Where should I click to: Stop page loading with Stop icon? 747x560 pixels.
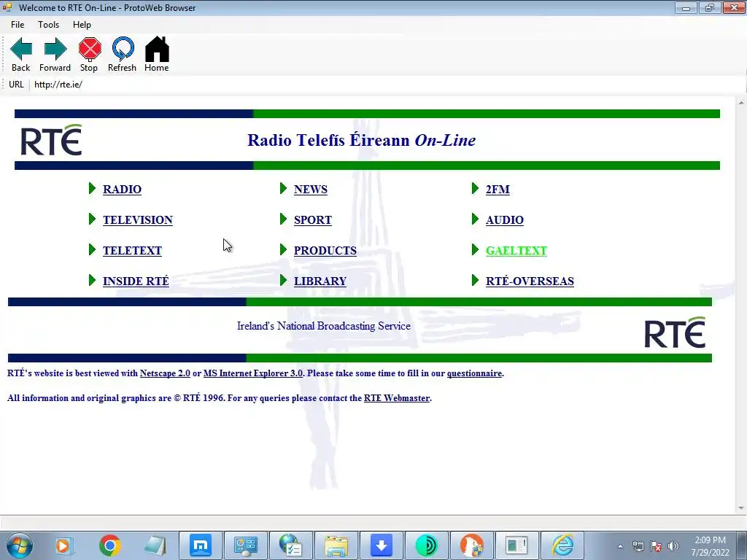(90, 54)
